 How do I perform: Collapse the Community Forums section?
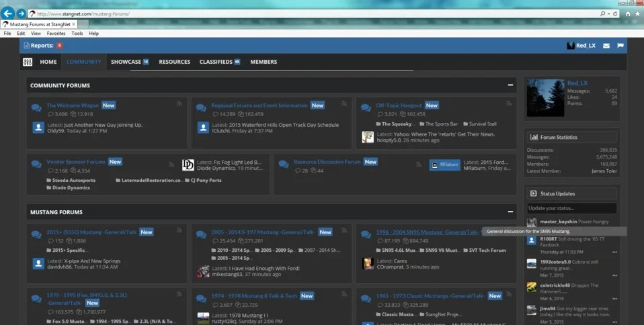click(x=510, y=85)
